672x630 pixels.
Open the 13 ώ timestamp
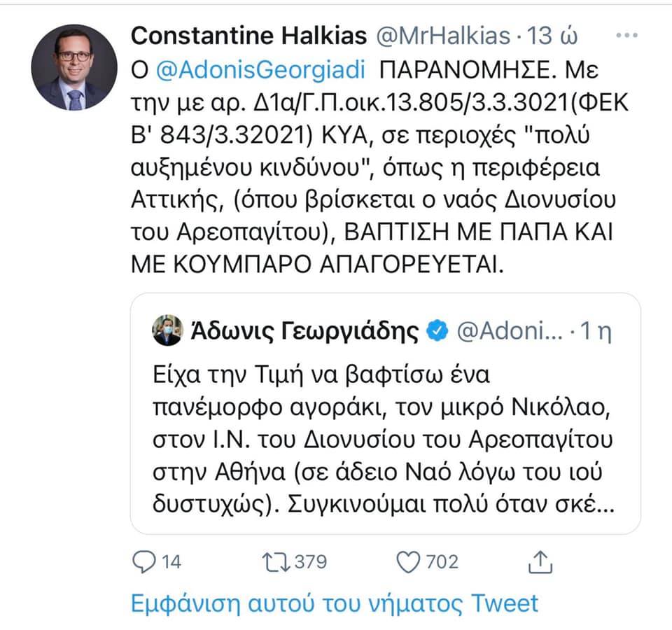coord(552,36)
